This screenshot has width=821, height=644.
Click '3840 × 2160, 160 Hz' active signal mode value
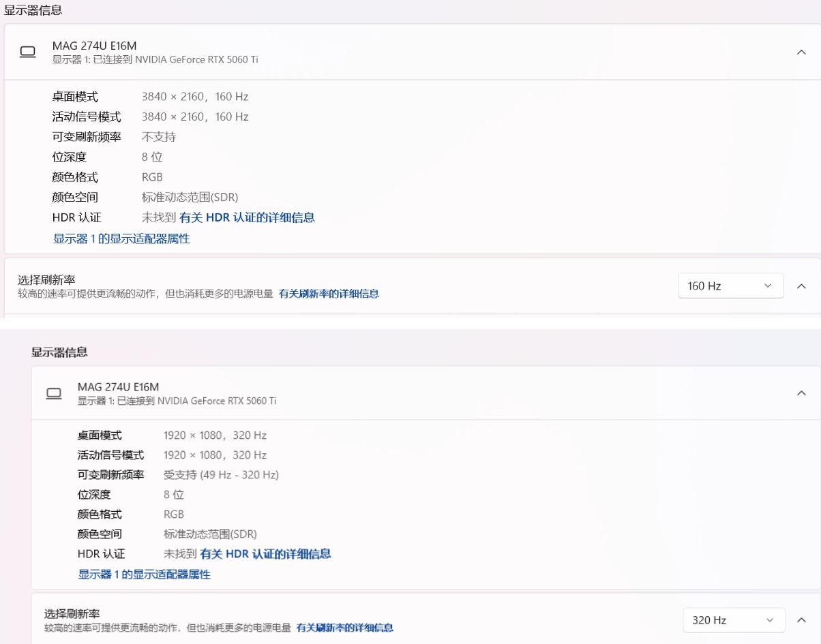pos(195,117)
